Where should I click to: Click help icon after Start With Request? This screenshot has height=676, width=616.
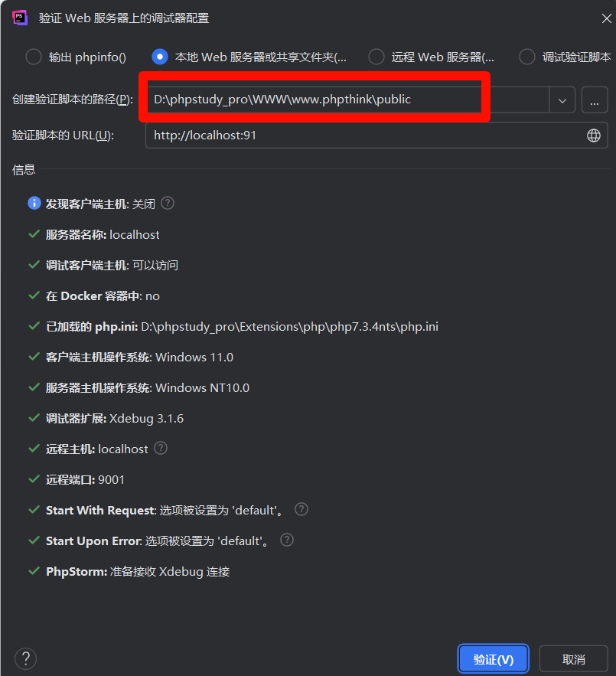click(x=301, y=510)
